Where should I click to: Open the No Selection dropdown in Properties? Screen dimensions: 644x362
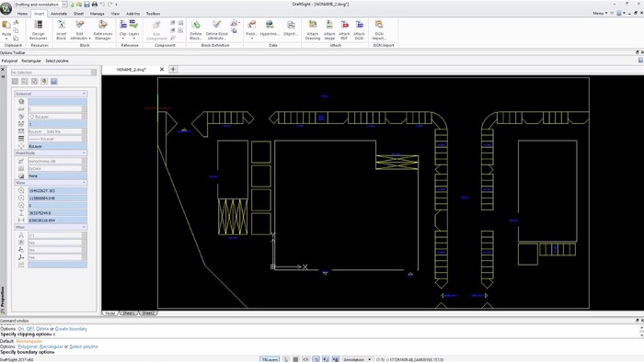53,73
